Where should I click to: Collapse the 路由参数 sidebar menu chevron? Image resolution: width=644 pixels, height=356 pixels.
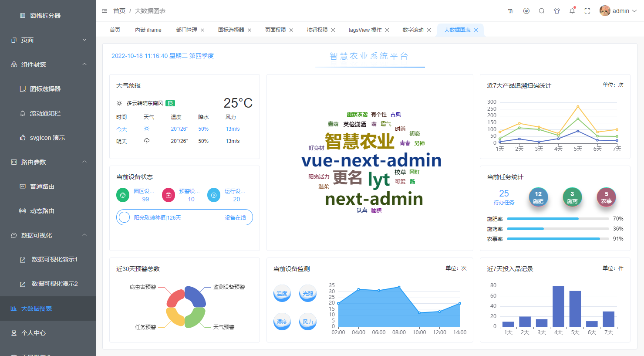coord(84,162)
